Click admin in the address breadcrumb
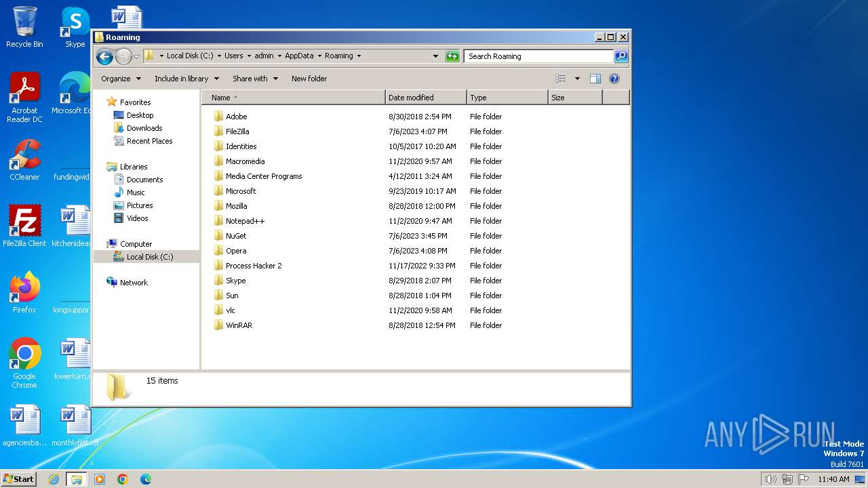 (264, 56)
